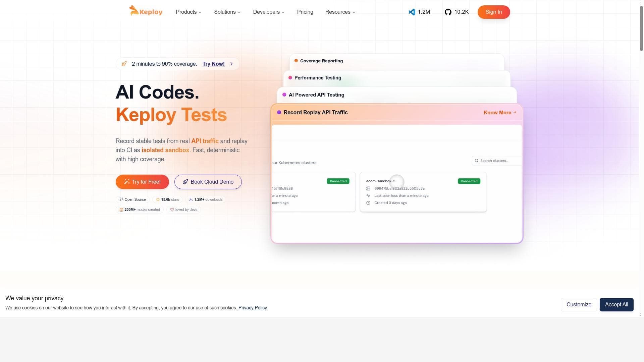Expand the Solutions menu
644x362 pixels.
[227, 12]
